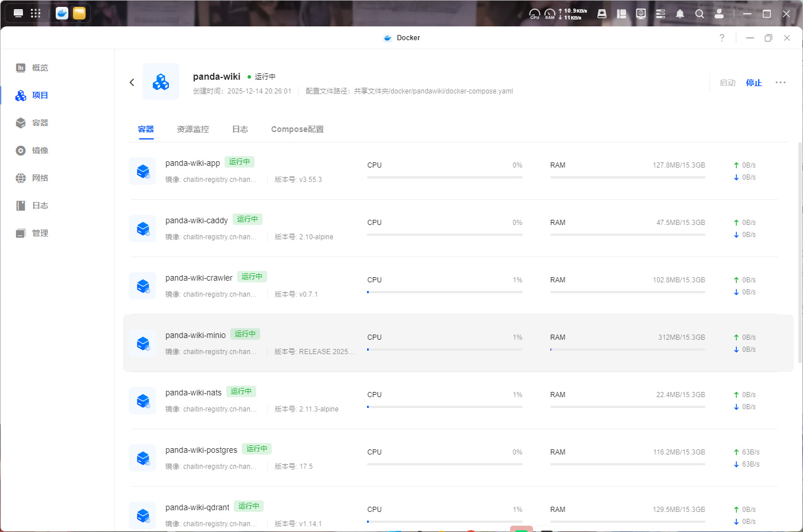This screenshot has width=803, height=532.
Task: Open the panda-wiki-app container name
Action: 193,163
